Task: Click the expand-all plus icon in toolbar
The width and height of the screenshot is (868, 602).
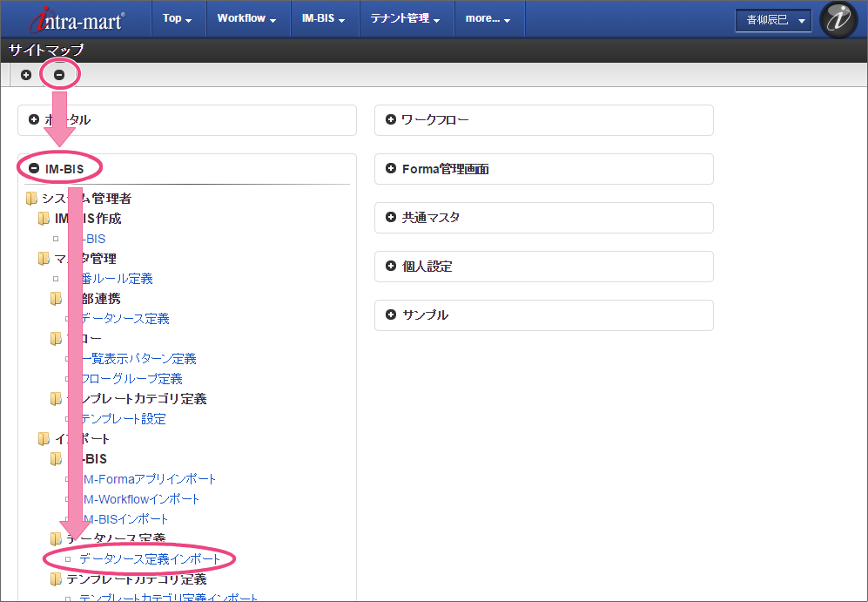Action: click(x=26, y=75)
